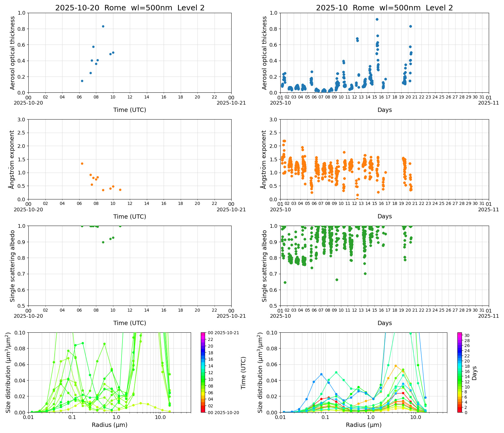Click the Ångström exponent y-axis label of daily plot
504x433 pixels.
point(12,159)
